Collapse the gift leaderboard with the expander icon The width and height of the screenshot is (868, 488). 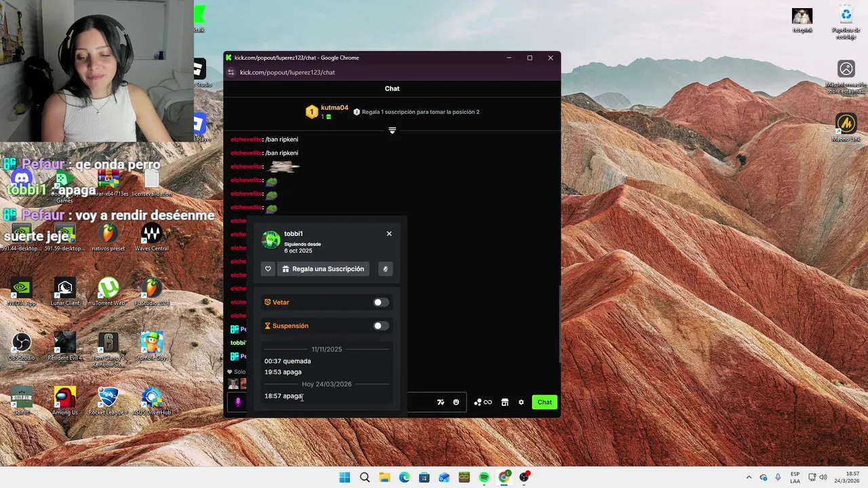392,130
